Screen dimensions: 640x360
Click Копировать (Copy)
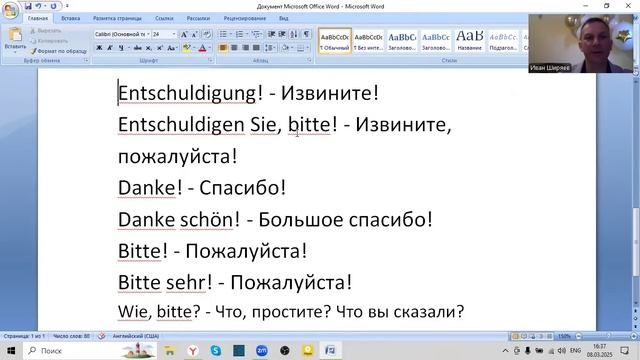coord(49,41)
